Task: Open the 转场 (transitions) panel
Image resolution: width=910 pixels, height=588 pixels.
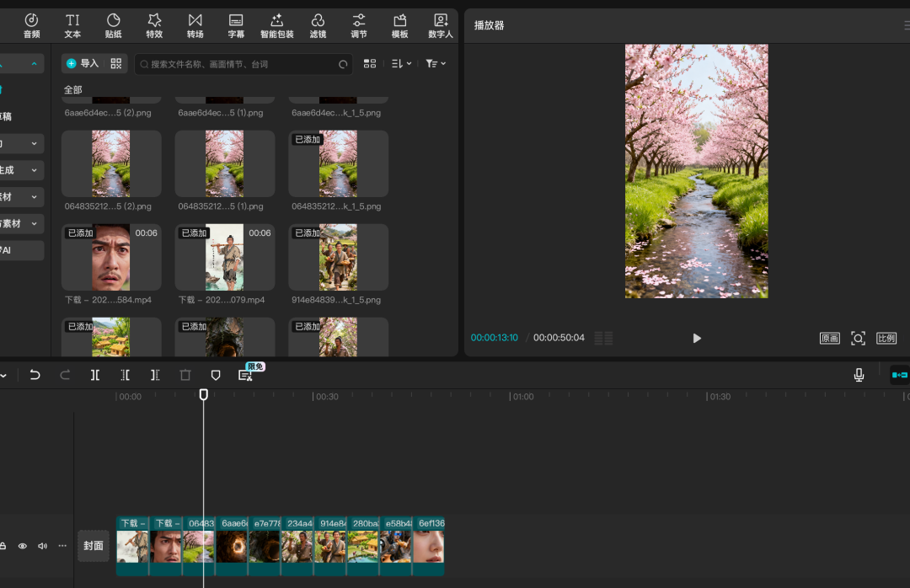Action: [x=195, y=25]
